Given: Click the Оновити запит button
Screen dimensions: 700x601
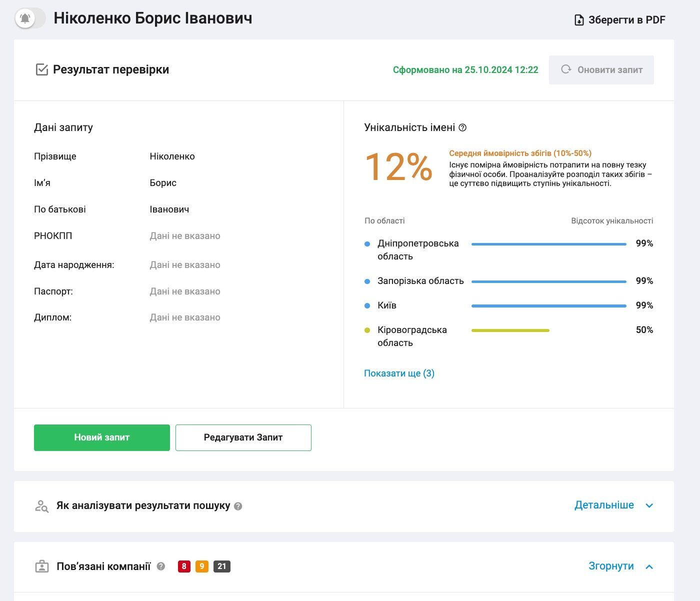Looking at the screenshot, I should (x=601, y=70).
